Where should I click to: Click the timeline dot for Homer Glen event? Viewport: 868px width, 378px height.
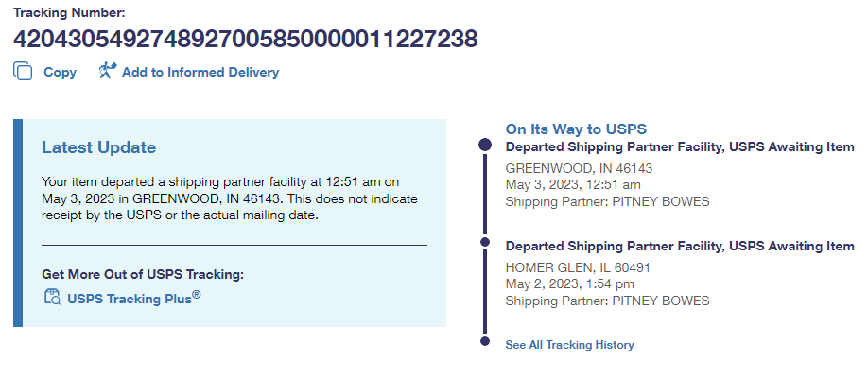[485, 244]
